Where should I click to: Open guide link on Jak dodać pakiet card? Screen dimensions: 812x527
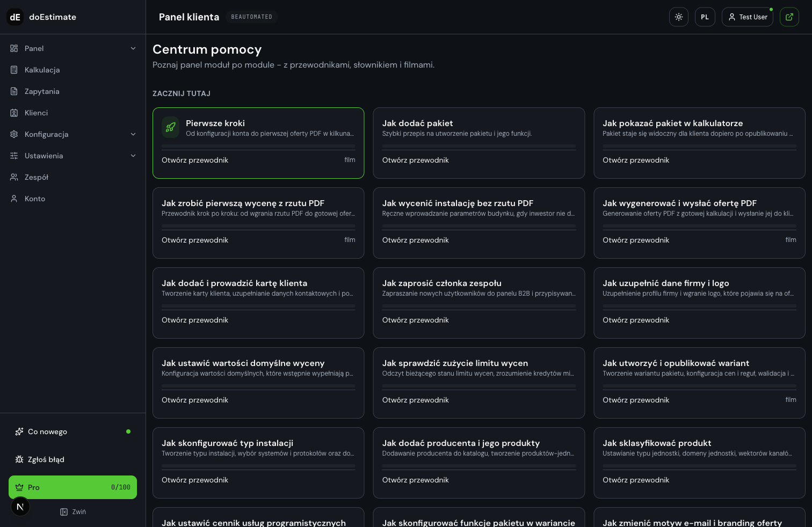click(415, 160)
